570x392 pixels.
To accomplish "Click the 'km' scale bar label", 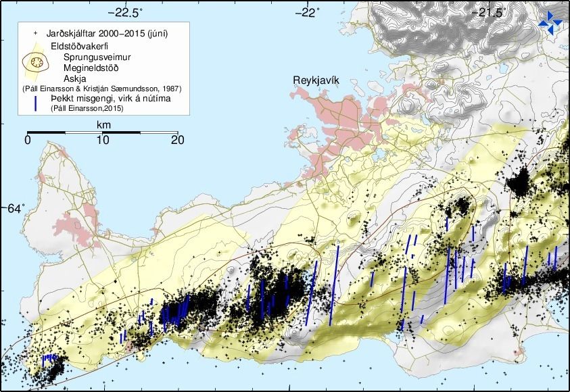I will [103, 125].
